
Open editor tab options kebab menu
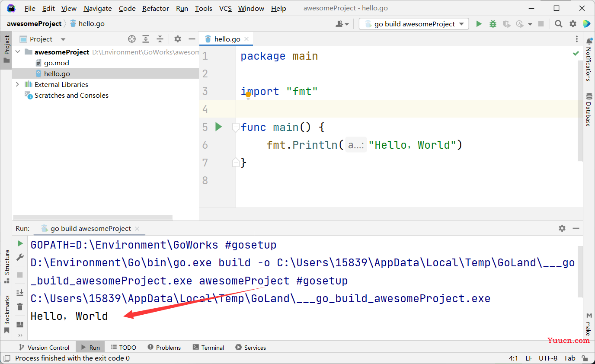point(577,39)
